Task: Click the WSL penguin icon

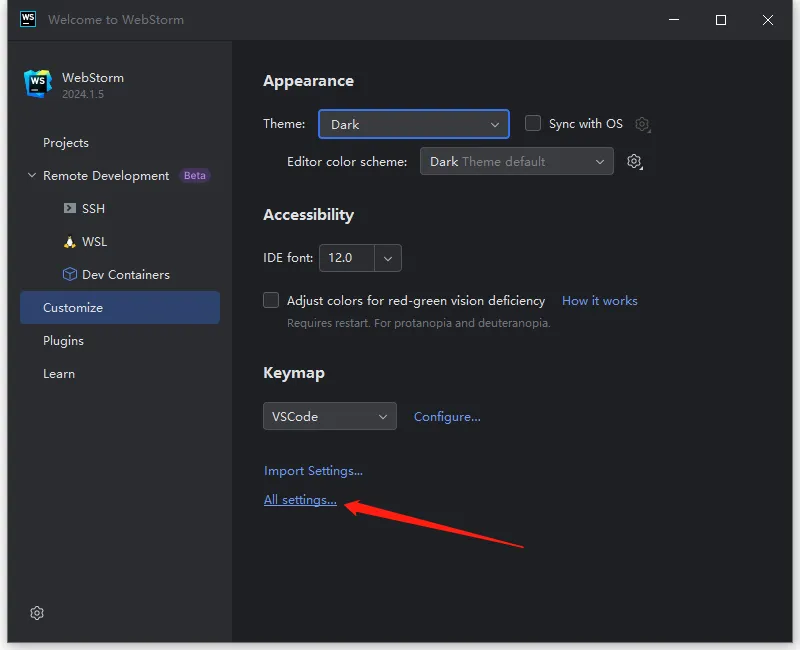Action: [70, 242]
